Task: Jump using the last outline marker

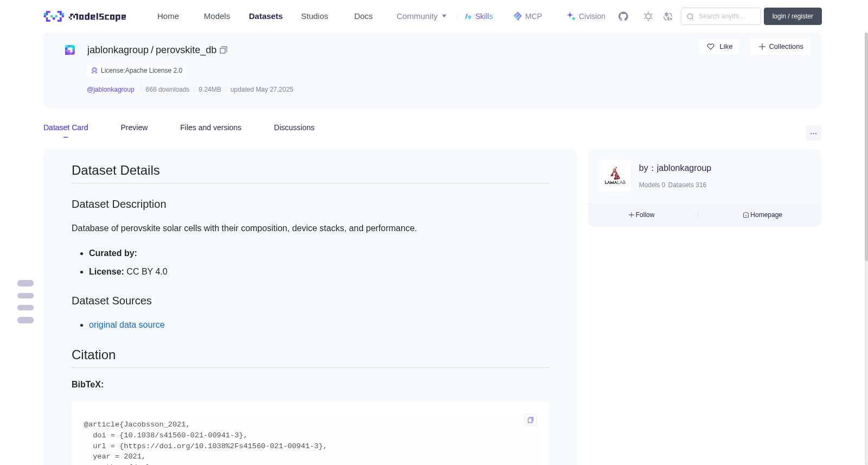Action: tap(25, 320)
